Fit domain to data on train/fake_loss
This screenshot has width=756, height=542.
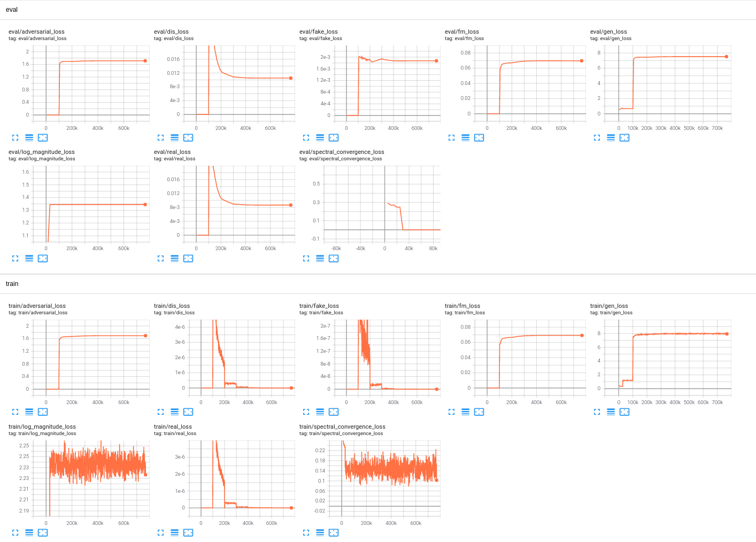click(x=334, y=412)
